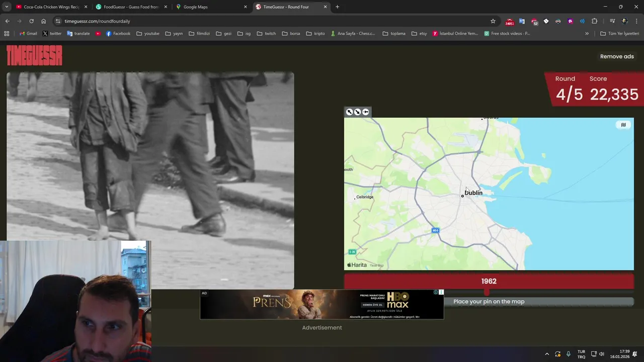Image resolution: width=644 pixels, height=362 pixels.
Task: Open the twitter bookmark
Action: tap(52, 34)
